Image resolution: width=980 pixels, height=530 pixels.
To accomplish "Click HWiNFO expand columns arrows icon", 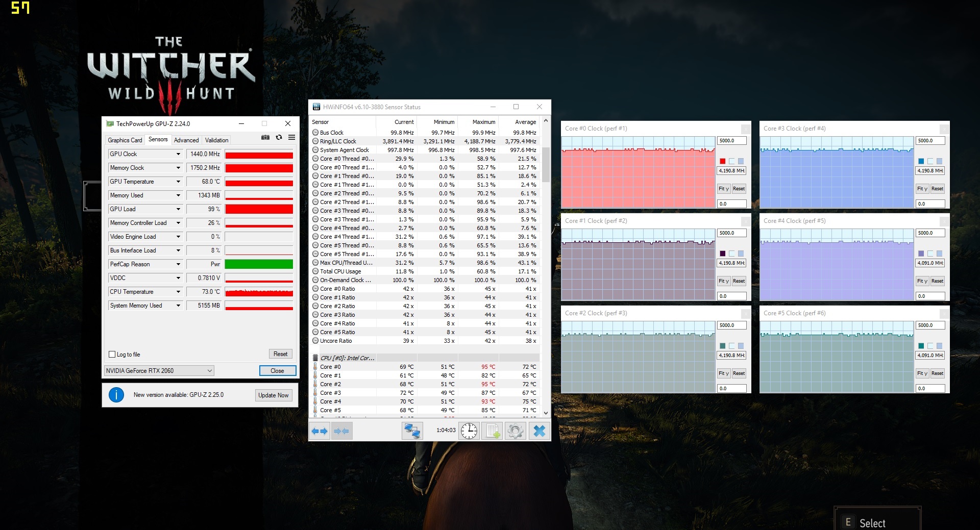I will [320, 431].
